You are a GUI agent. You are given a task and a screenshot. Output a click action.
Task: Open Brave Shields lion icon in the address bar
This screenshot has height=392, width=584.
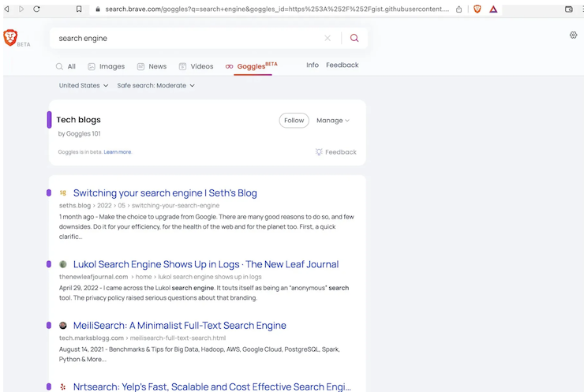(477, 9)
